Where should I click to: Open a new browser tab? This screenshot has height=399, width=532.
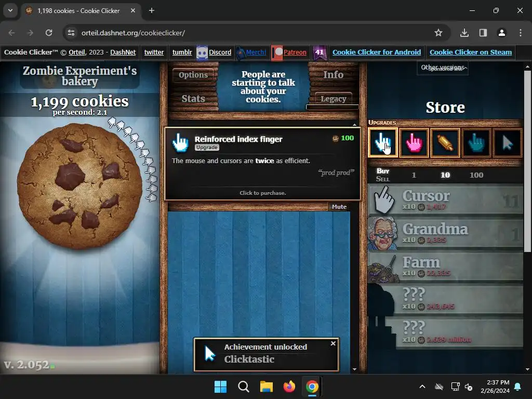pyautogui.click(x=152, y=10)
